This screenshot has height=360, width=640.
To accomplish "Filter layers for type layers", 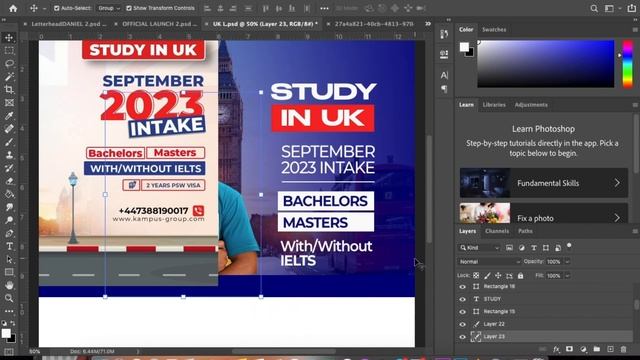I will point(533,248).
